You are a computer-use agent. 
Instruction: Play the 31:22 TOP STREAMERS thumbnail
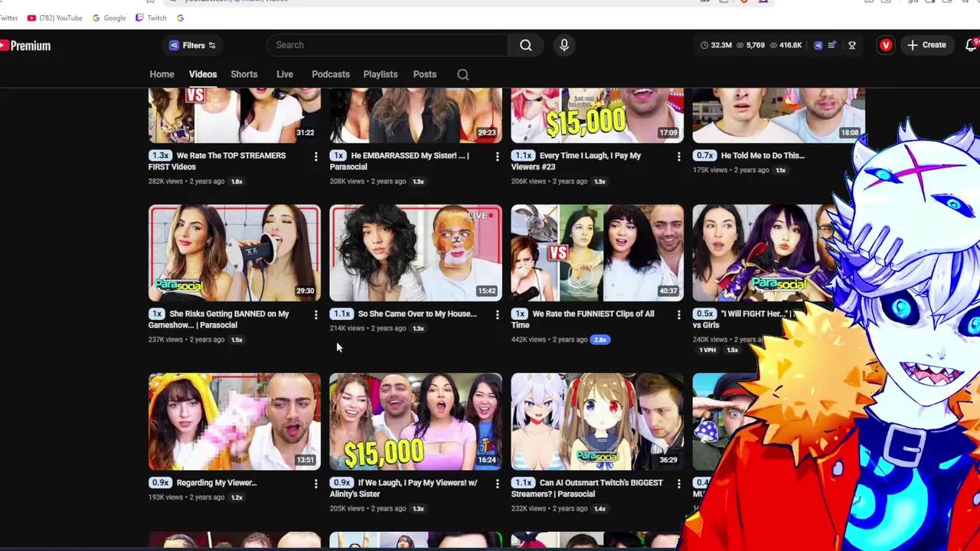click(234, 116)
